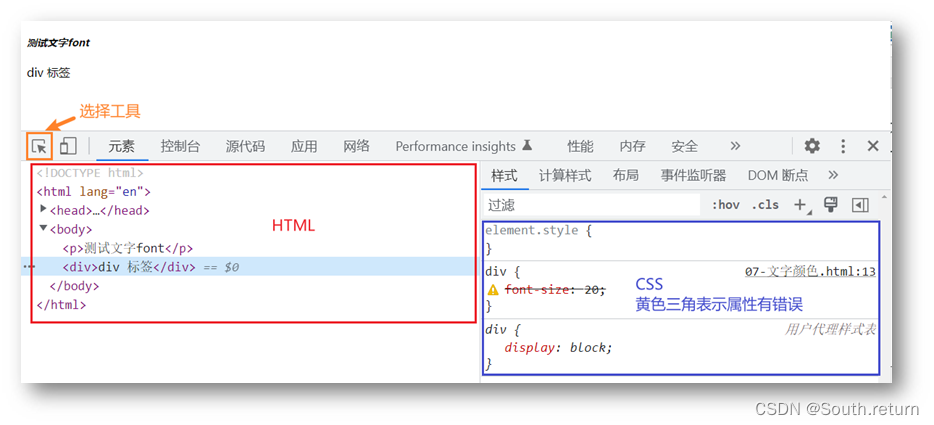
Task: Toggle the computed styles sidebar pane icon
Action: (860, 205)
